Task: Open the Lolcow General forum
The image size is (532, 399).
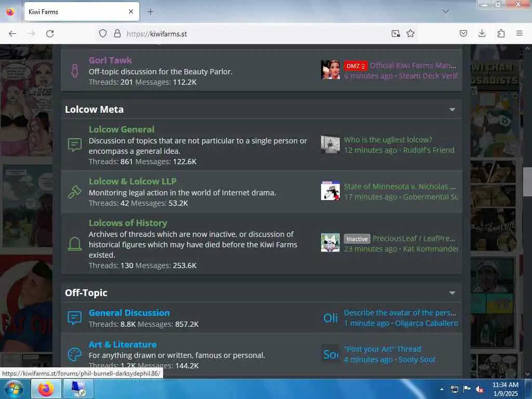Action: point(122,129)
